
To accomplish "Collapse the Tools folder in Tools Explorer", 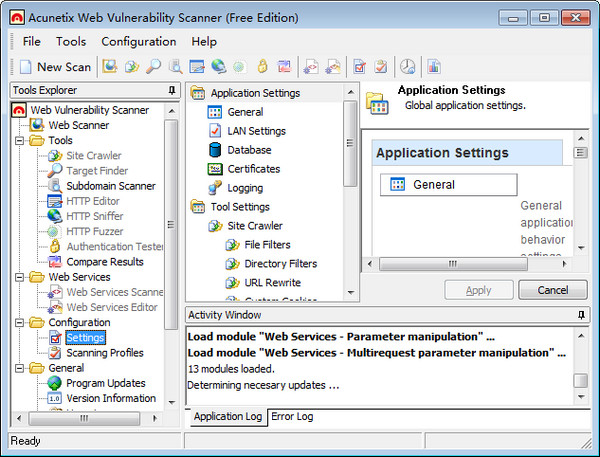I will click(x=21, y=141).
